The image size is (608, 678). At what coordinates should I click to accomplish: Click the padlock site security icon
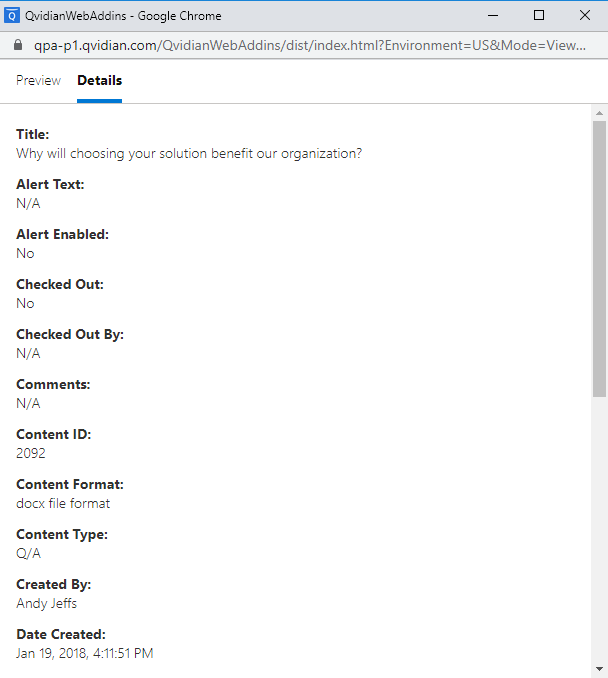18,45
